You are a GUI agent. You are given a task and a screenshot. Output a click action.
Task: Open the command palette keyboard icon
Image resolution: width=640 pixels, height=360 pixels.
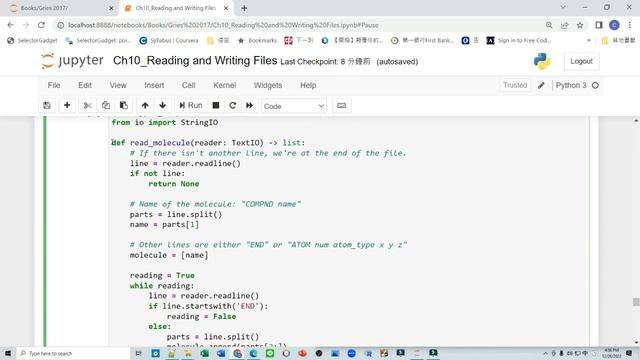pos(342,106)
